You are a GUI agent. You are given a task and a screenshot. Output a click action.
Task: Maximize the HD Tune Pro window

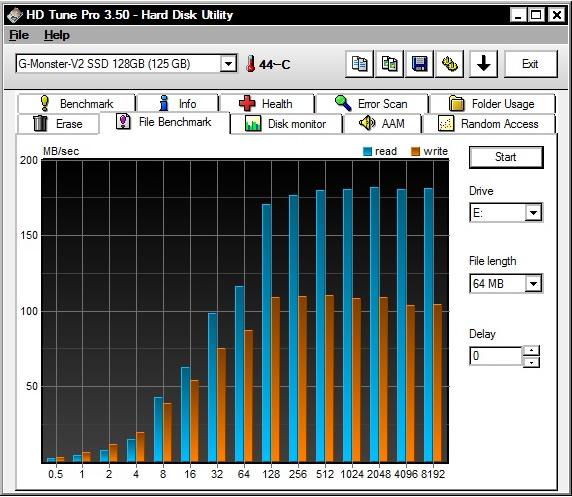tap(536, 15)
